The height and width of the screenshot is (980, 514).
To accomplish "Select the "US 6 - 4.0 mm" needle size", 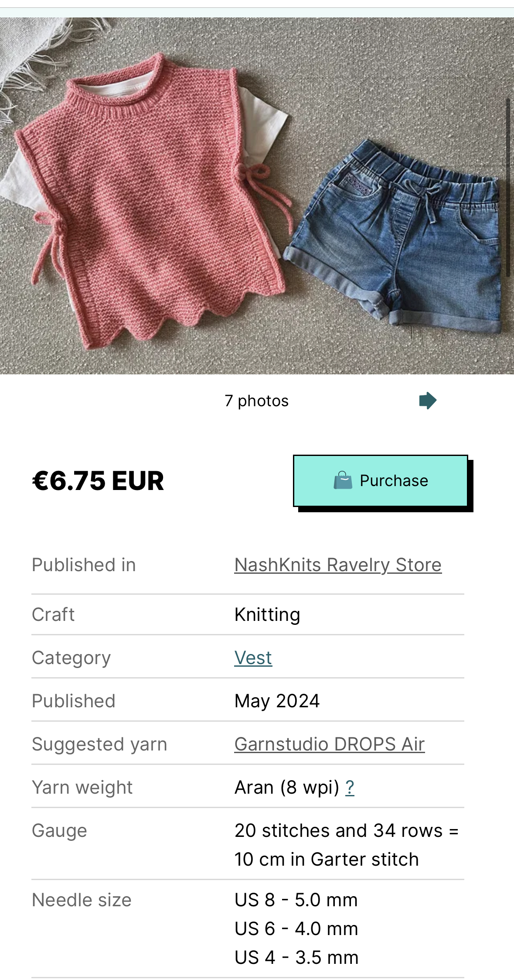I will [296, 929].
